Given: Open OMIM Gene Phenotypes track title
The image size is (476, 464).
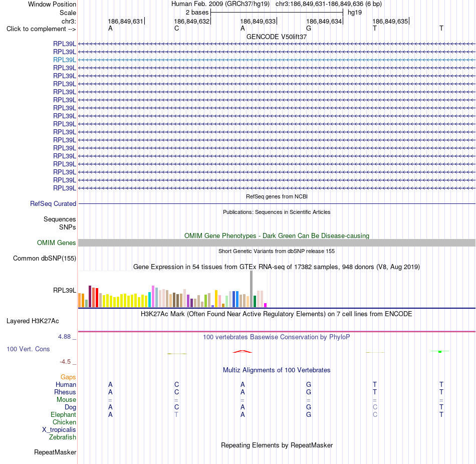Looking at the screenshot, I should pos(277,236).
